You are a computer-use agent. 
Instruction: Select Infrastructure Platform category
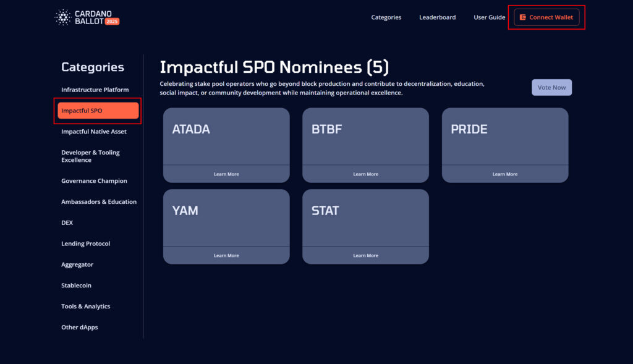(x=95, y=90)
